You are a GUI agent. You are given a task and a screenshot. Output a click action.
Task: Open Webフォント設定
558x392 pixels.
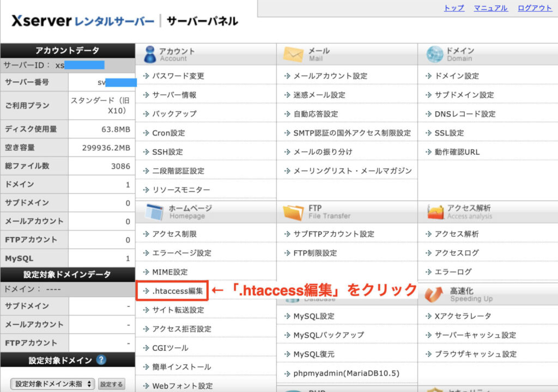click(182, 386)
